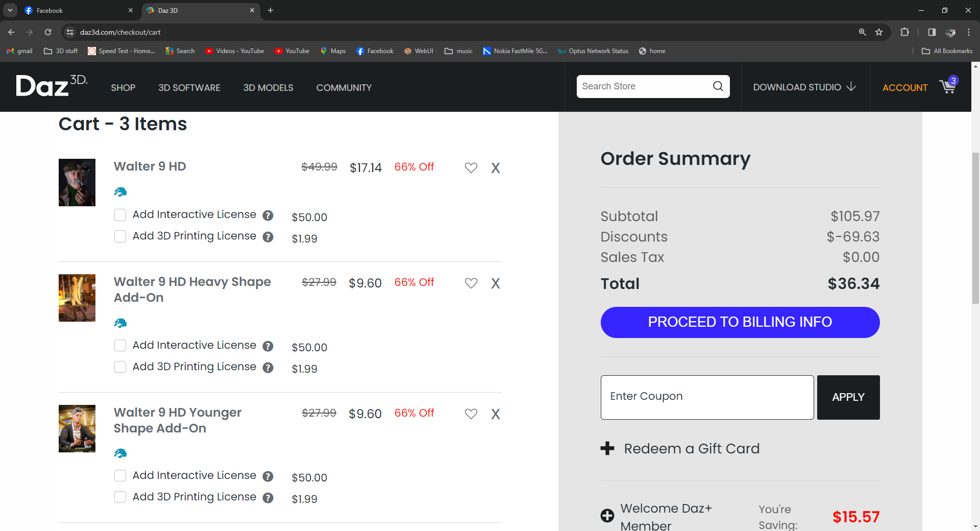Open the Download Studio dropdown

pyautogui.click(x=804, y=87)
